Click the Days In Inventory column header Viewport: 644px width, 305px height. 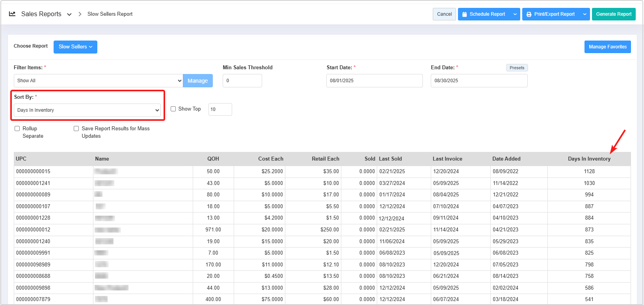click(x=589, y=159)
